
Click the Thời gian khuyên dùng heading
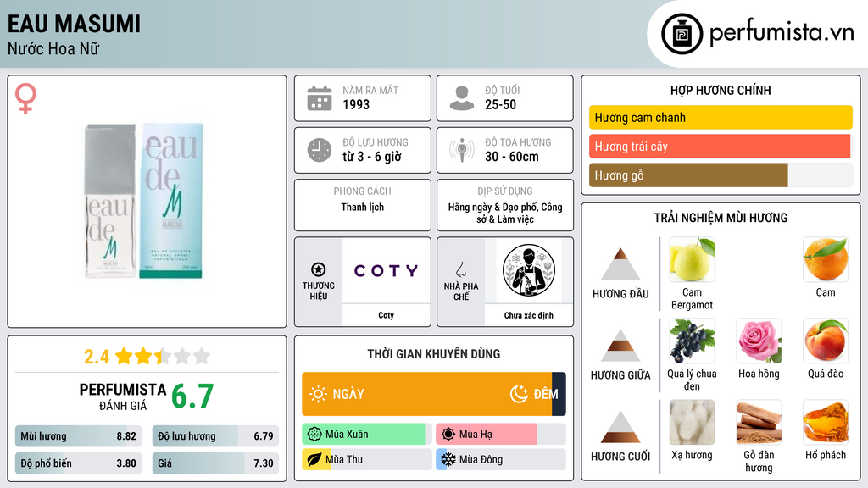(x=434, y=354)
